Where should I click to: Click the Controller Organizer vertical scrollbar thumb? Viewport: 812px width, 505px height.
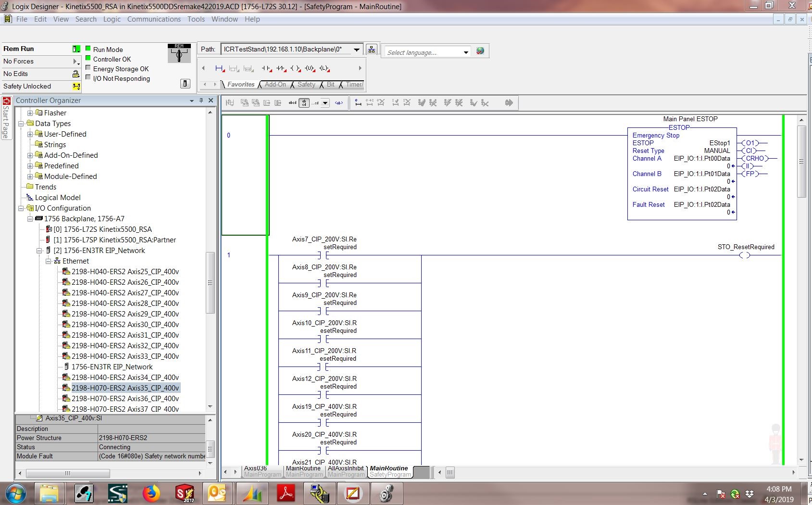(x=210, y=283)
